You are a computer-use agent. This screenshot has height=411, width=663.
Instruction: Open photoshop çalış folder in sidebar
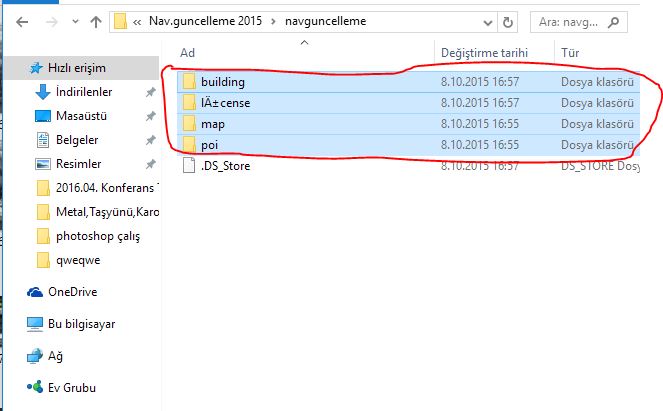coord(98,236)
